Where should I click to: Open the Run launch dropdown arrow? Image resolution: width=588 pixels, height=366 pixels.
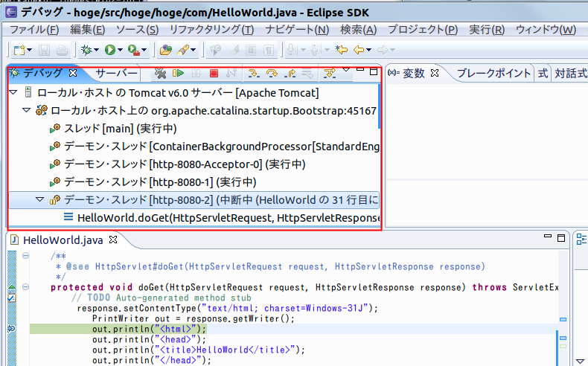(120, 50)
